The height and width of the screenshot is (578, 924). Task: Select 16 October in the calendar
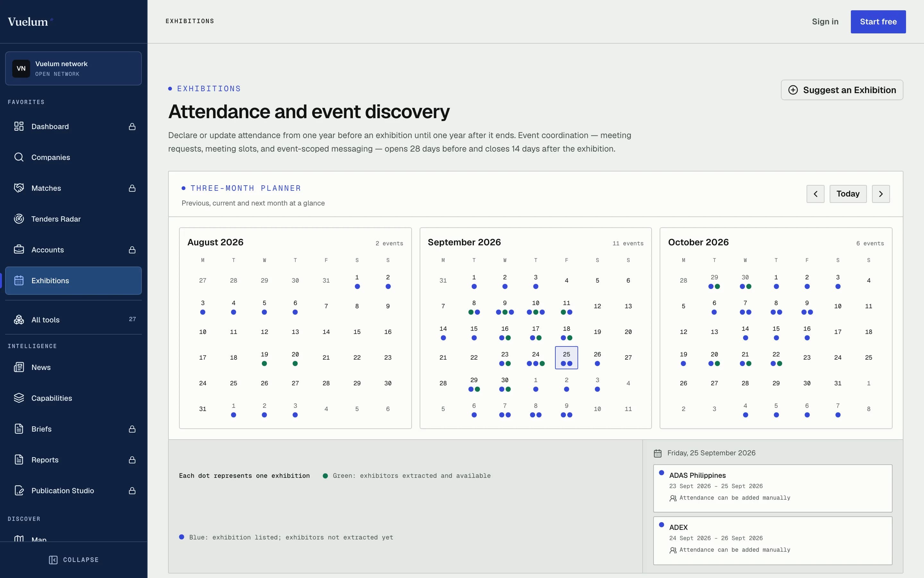[x=807, y=332]
